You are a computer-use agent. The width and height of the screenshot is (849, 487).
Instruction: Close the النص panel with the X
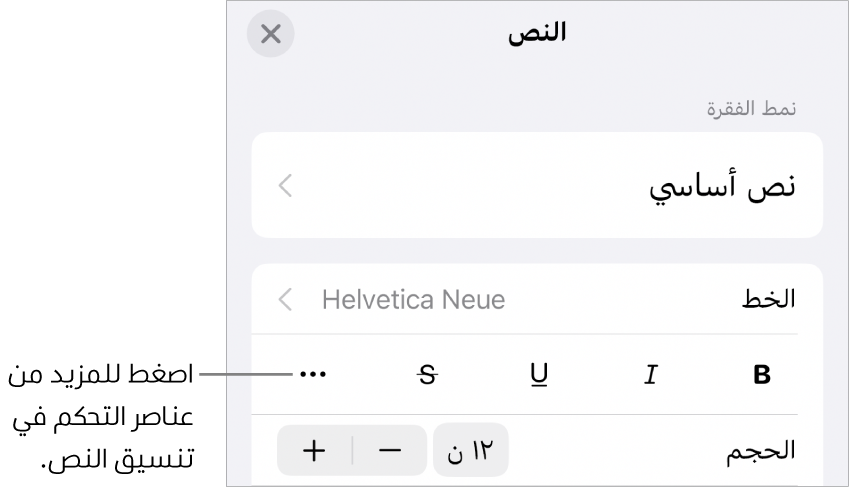coord(271,34)
